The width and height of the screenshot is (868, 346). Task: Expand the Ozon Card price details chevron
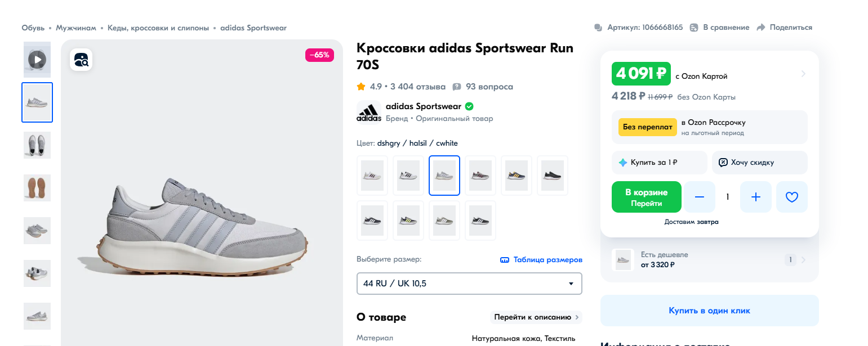pos(803,74)
